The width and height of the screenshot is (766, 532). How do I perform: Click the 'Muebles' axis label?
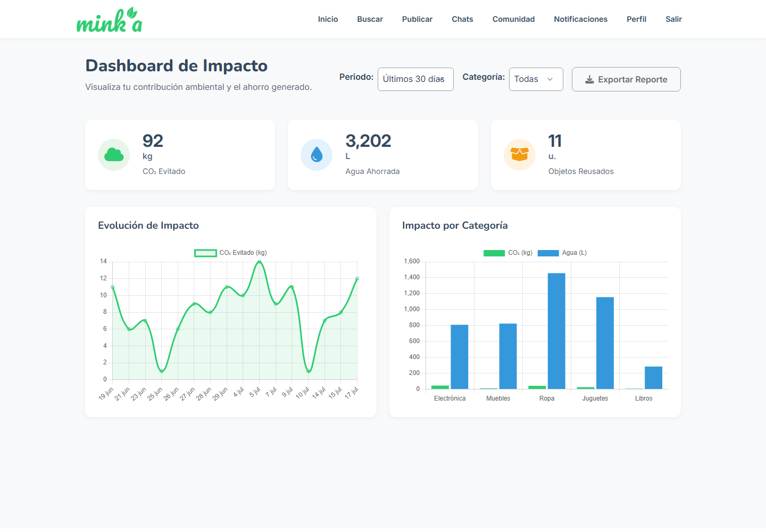[x=498, y=398]
